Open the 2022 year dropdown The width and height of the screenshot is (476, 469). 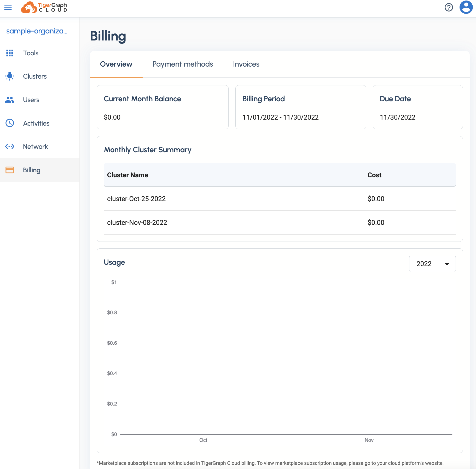click(432, 264)
